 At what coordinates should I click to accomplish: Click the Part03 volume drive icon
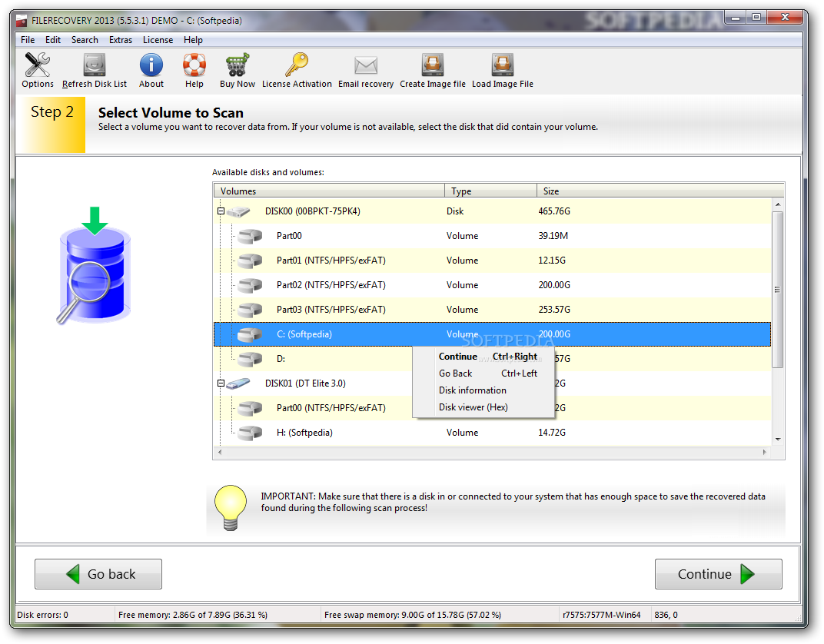click(x=250, y=310)
